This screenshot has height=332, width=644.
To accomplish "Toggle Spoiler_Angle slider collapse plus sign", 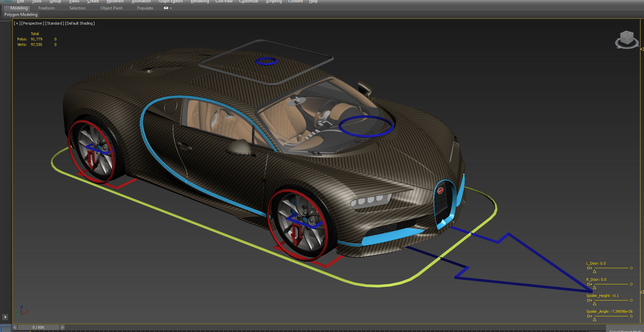I will tap(591, 316).
